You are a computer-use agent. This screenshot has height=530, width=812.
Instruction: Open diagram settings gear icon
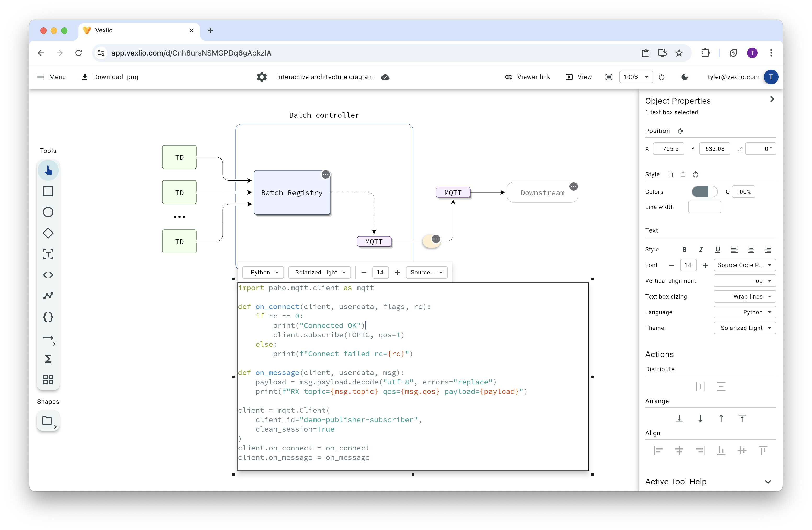tap(262, 77)
